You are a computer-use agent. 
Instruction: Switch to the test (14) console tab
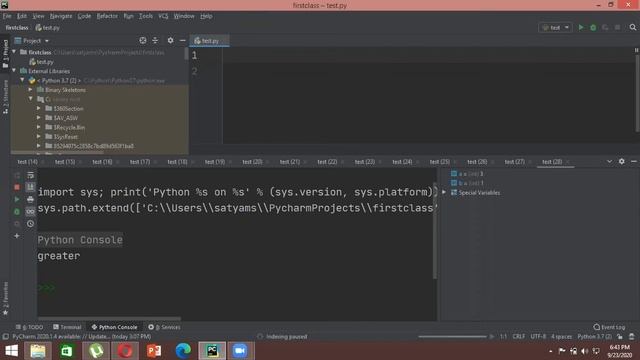27,162
